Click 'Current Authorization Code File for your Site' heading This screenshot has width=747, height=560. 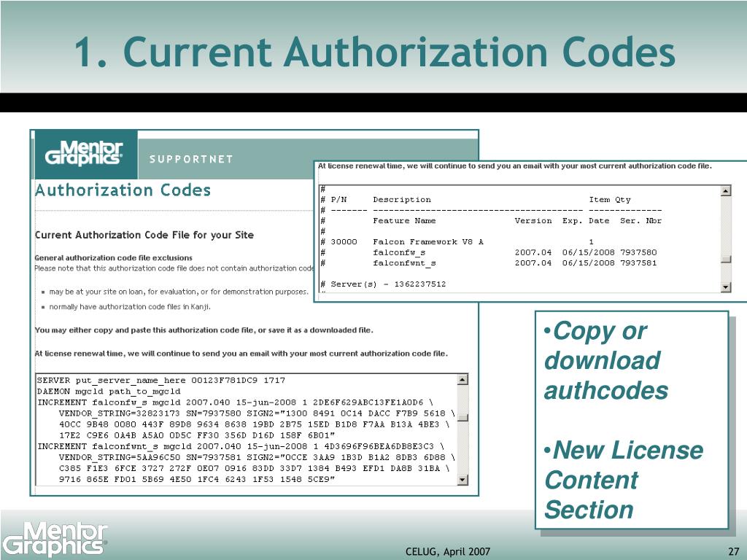(x=144, y=235)
